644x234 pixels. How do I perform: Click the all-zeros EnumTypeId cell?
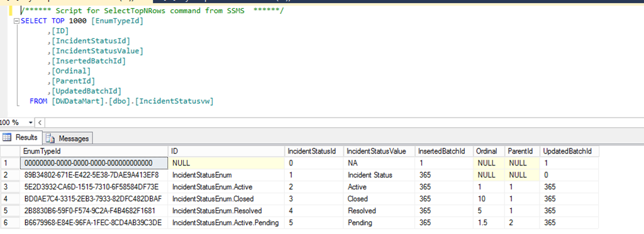tap(94, 163)
